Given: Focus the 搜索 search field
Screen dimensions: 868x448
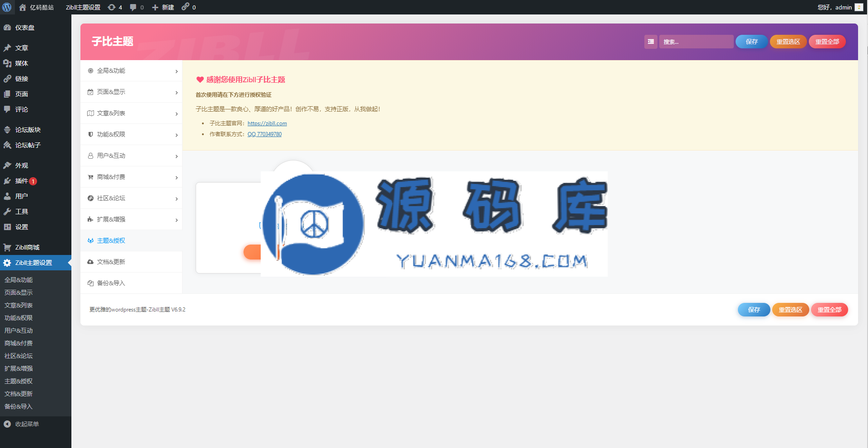Looking at the screenshot, I should click(696, 42).
